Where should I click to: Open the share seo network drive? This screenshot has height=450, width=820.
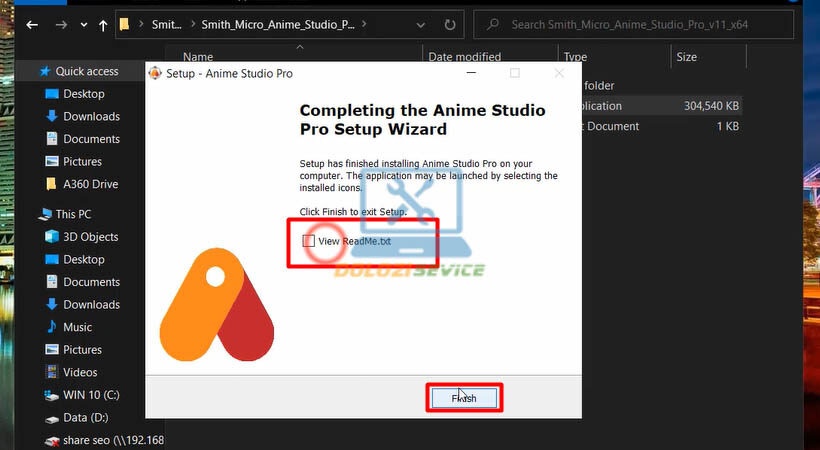pyautogui.click(x=113, y=440)
